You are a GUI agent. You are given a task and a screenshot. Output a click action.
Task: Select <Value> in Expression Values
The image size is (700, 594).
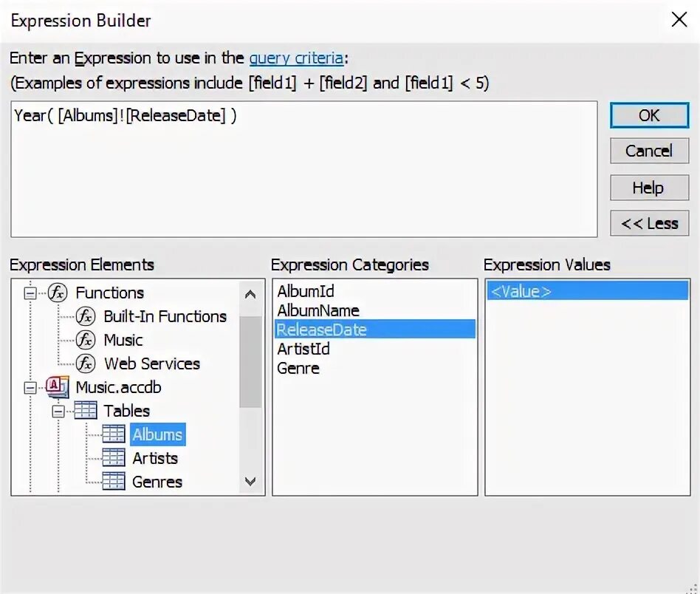588,291
